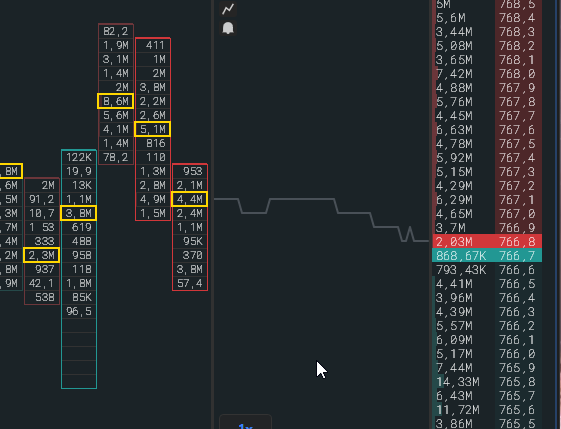Select the highlighted 8,6M cluster cell
This screenshot has height=429, width=561.
click(116, 101)
